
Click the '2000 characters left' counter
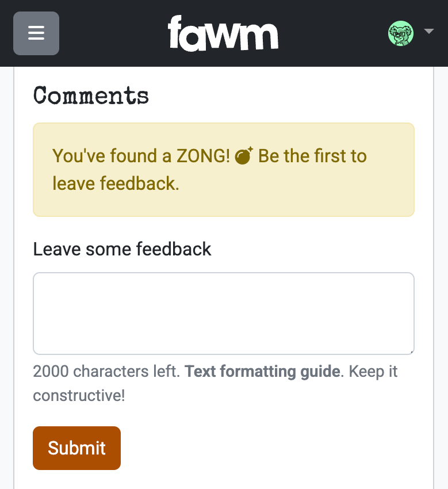tap(106, 372)
